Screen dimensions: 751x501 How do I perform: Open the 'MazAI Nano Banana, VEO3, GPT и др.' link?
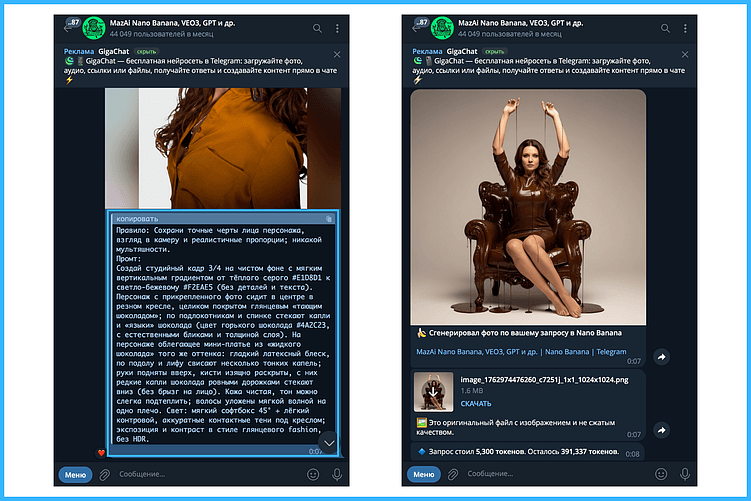(x=477, y=352)
